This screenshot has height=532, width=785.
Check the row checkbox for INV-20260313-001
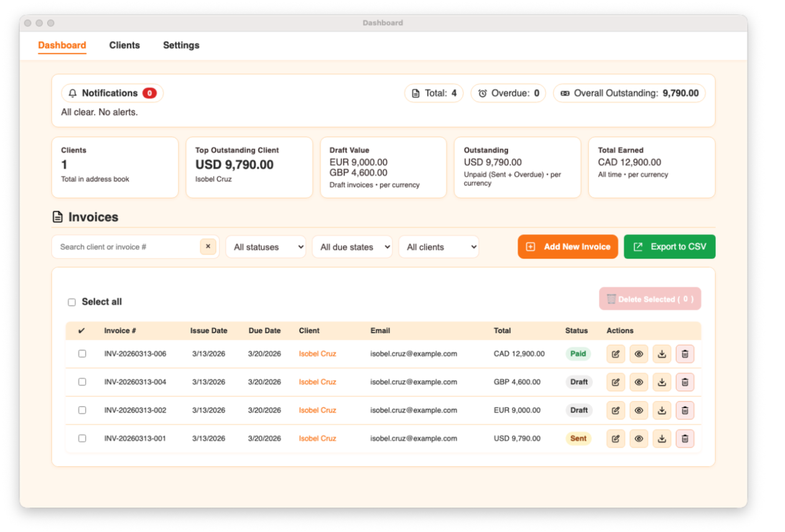pos(82,438)
